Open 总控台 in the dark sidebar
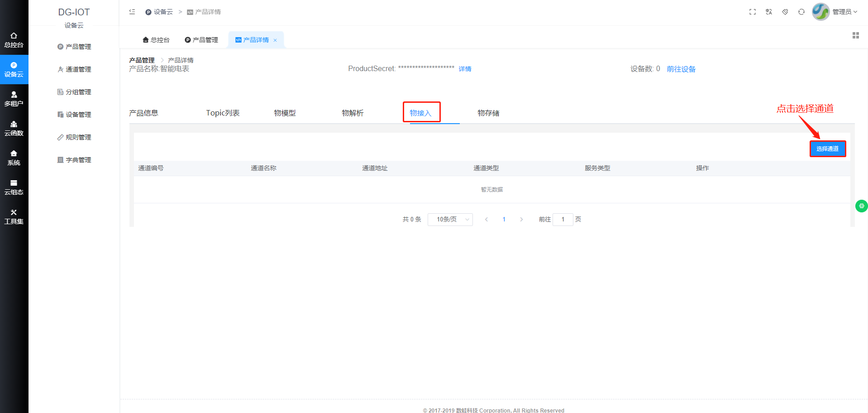The width and height of the screenshot is (868, 413). [x=14, y=40]
